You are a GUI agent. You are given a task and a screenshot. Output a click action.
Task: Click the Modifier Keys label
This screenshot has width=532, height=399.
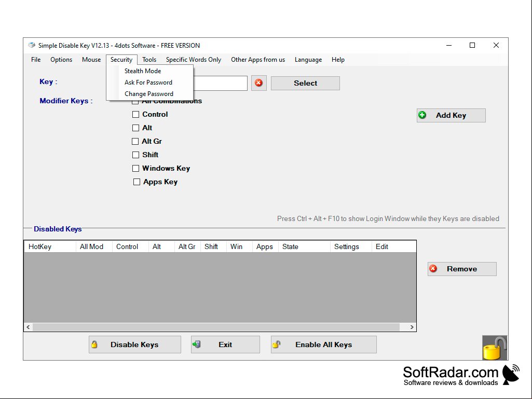point(66,101)
